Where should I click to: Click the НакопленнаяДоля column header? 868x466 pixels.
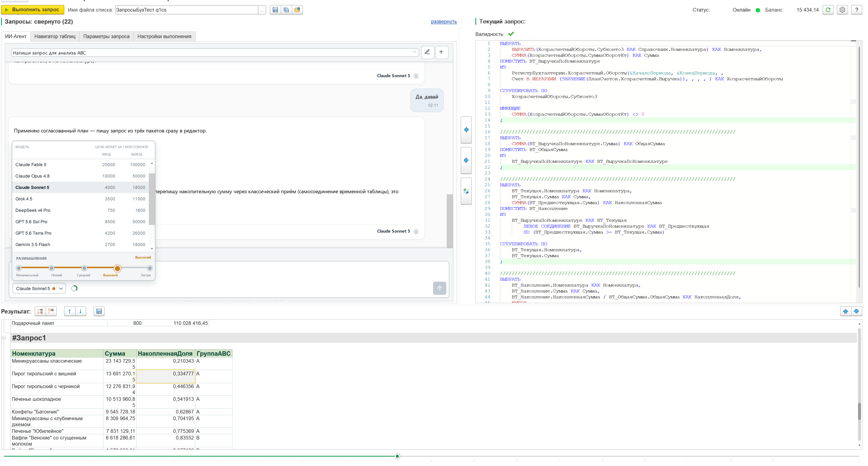click(x=166, y=354)
